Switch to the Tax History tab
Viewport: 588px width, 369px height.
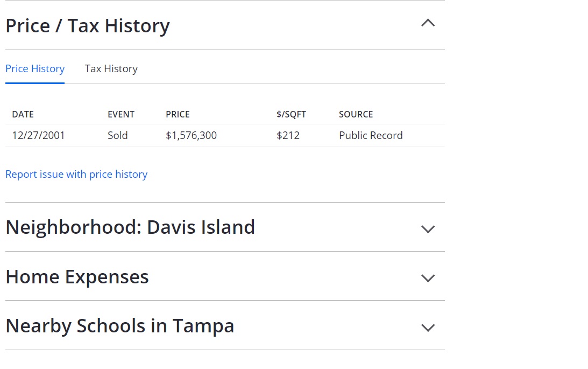111,68
